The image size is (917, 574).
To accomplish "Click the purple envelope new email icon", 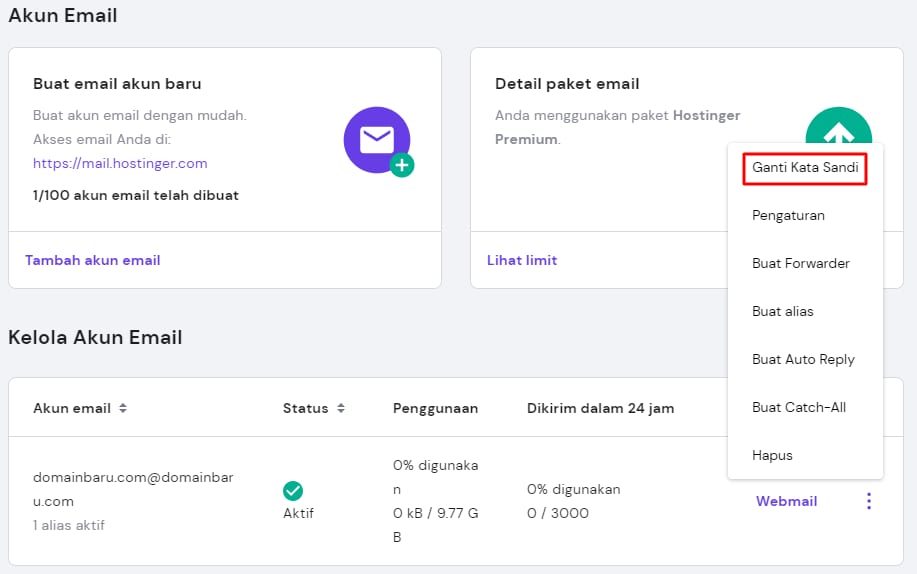I will 377,140.
